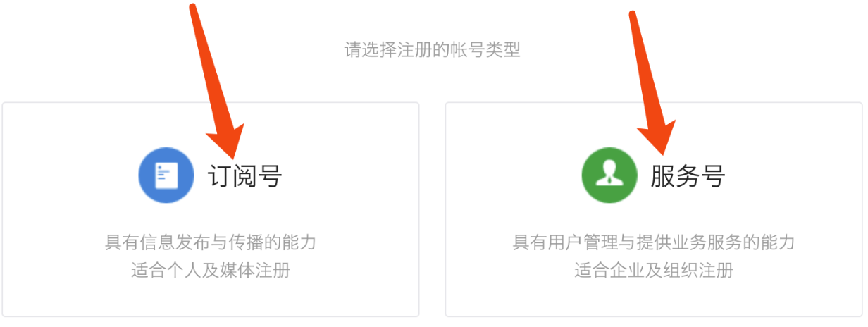Click the heading 请选择注册的帐号类型
The height and width of the screenshot is (327, 868).
point(433,51)
